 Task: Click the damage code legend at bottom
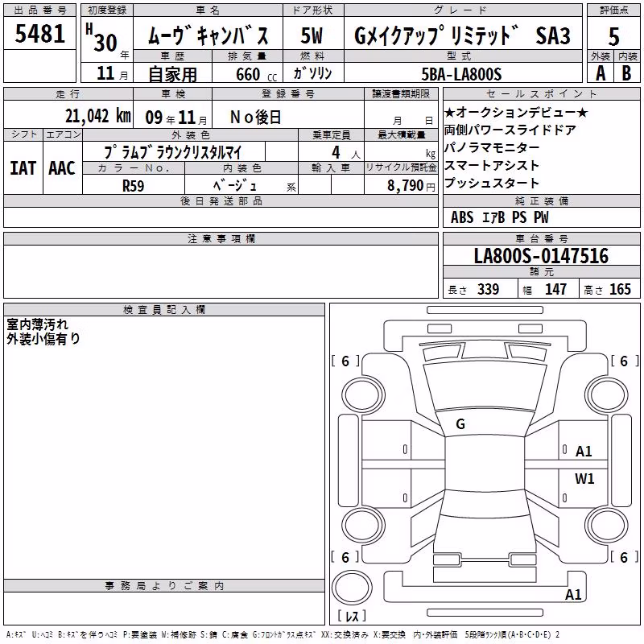(x=283, y=635)
